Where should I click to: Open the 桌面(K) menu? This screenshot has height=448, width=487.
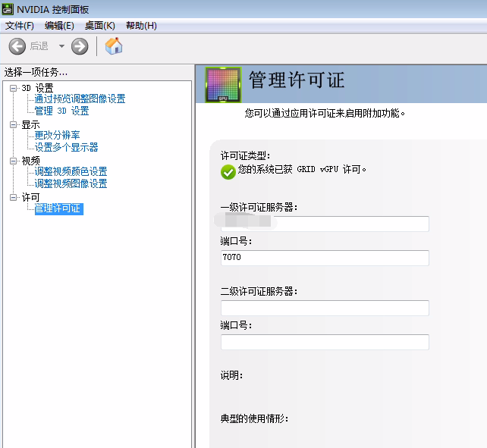(x=99, y=26)
